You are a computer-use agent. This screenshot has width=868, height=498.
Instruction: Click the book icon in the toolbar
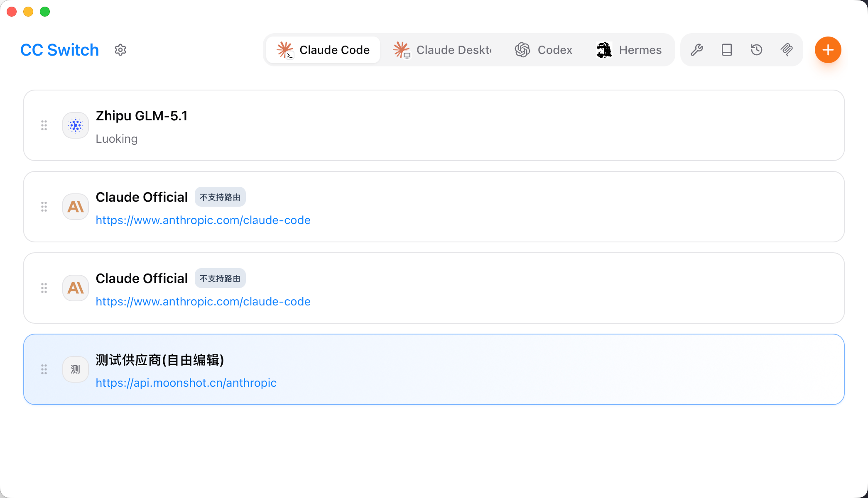(x=727, y=50)
